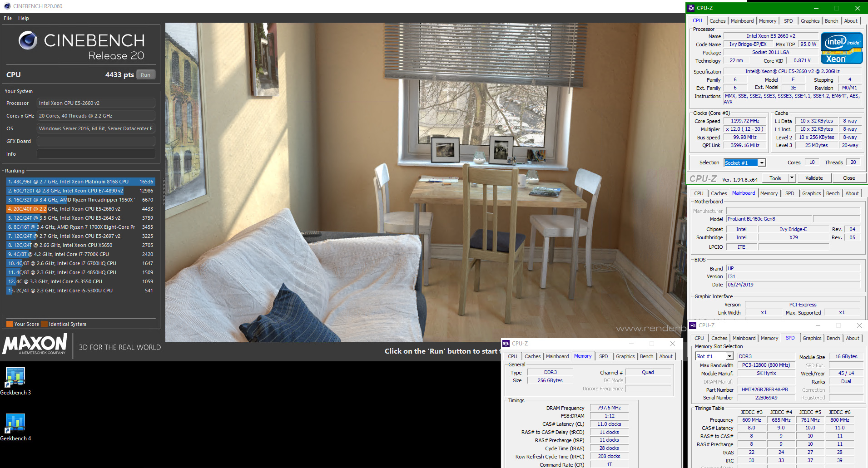Switch to Caches tab in top CPU-Z window
The image size is (868, 468).
pos(717,21)
